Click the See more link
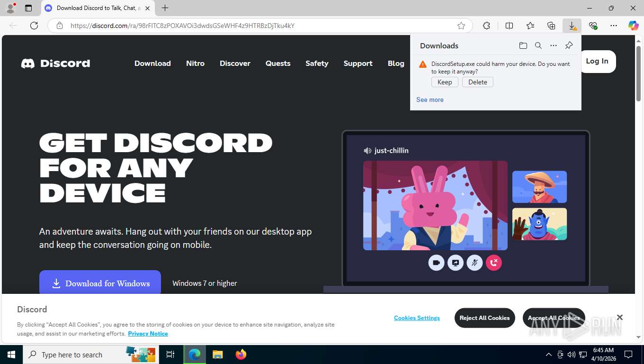The height and width of the screenshot is (364, 644). tap(430, 100)
